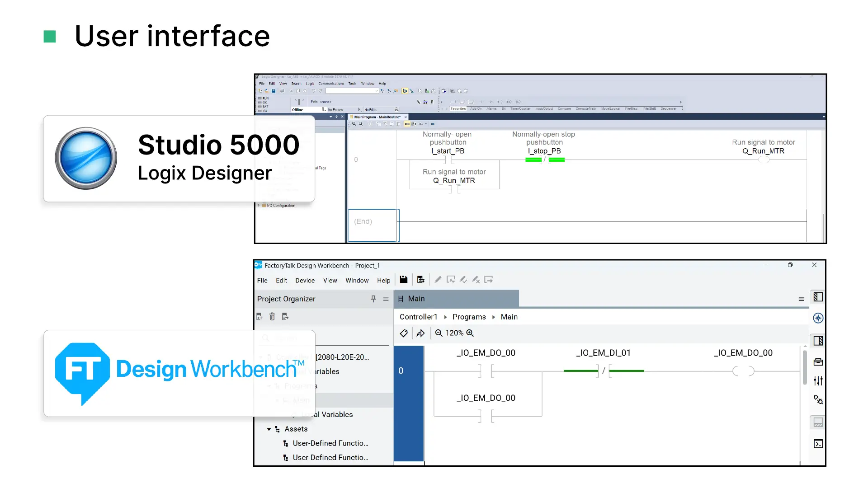Image resolution: width=868 pixels, height=488 pixels.
Task: Click the _IO_EM_DO_00 output coil in Workbench
Action: click(x=743, y=371)
